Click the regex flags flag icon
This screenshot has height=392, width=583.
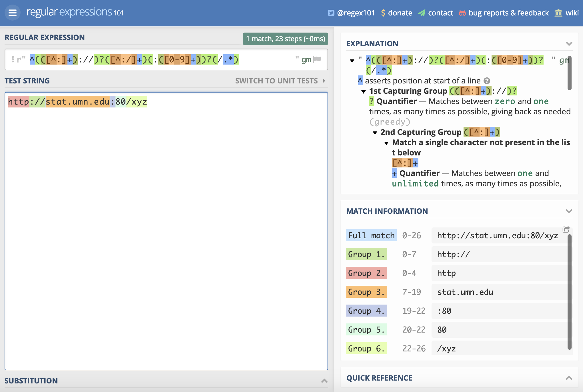pos(317,59)
